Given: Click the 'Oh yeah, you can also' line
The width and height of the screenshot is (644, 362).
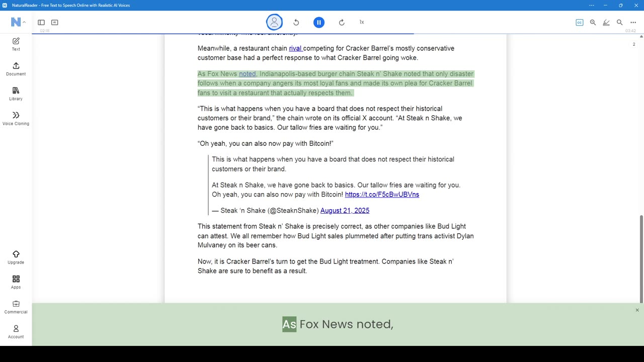Looking at the screenshot, I should pyautogui.click(x=266, y=144).
